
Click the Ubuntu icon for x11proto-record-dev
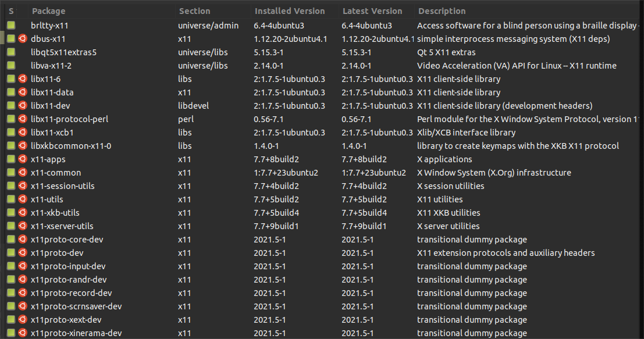point(23,292)
